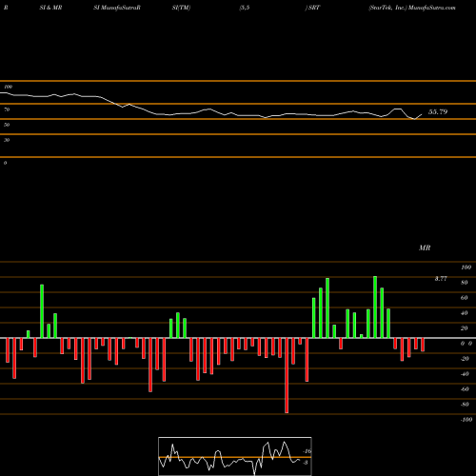Click the RSI value 55.79 label

point(438,111)
